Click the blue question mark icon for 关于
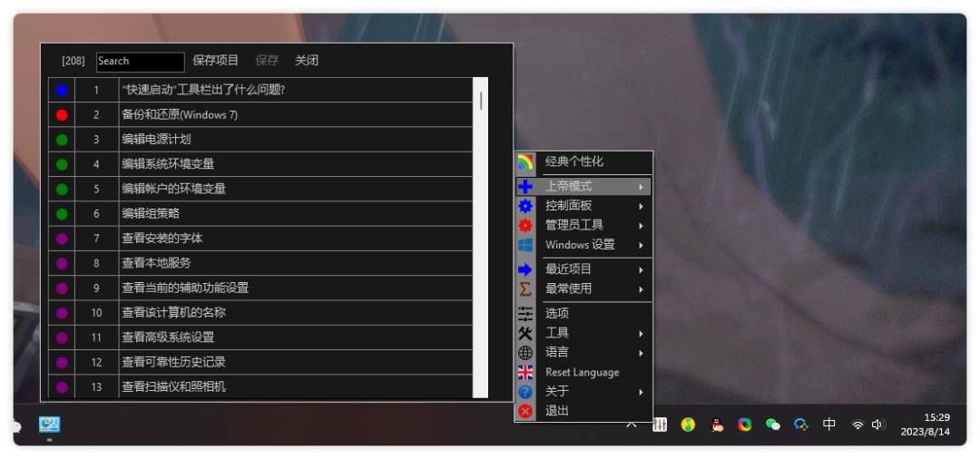The image size is (980, 459). pyautogui.click(x=525, y=392)
